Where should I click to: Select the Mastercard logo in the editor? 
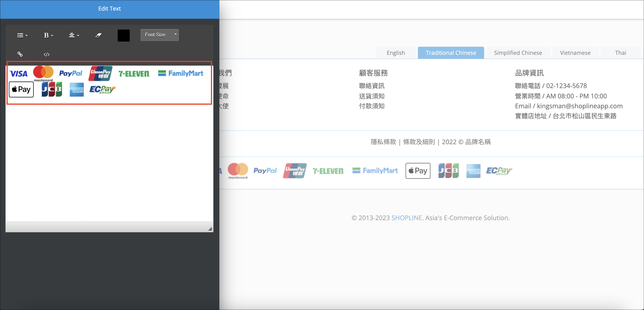(x=43, y=73)
